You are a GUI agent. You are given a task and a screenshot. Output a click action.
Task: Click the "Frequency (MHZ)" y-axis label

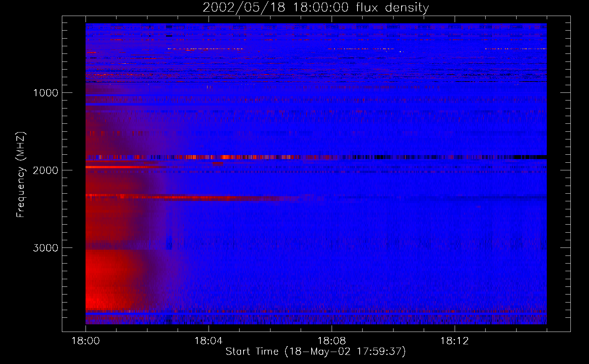[x=20, y=174]
